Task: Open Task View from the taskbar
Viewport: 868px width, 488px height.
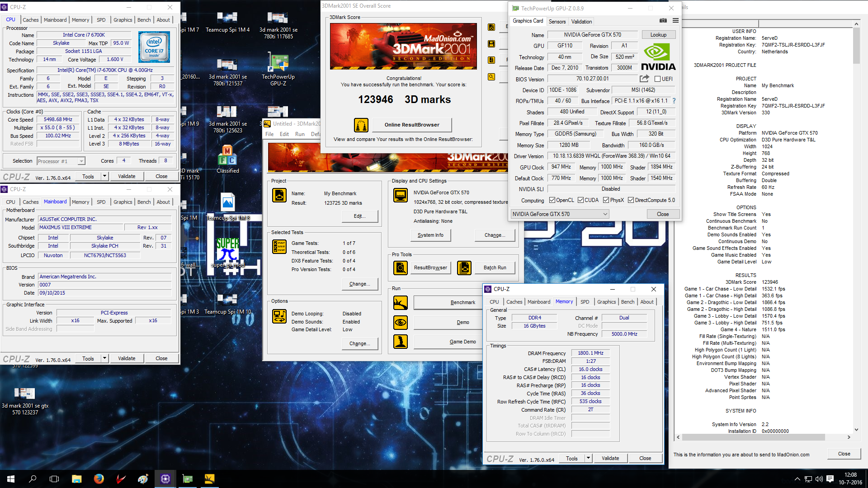Action: 54,479
